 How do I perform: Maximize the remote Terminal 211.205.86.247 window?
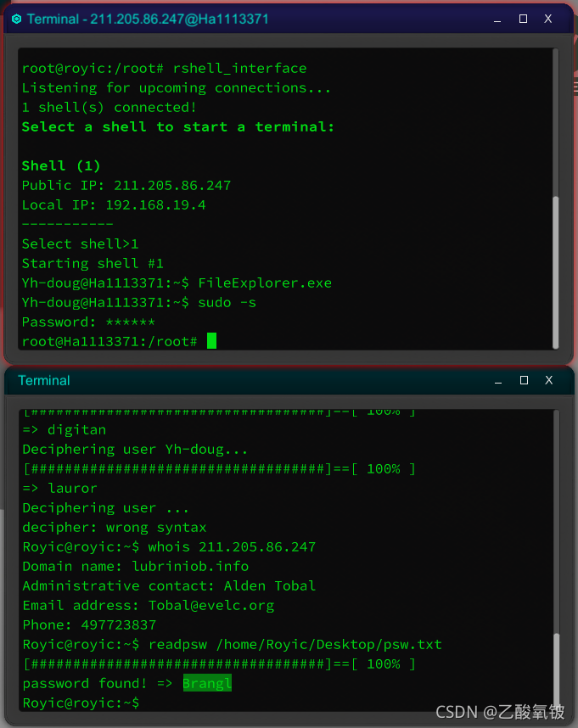click(x=523, y=19)
